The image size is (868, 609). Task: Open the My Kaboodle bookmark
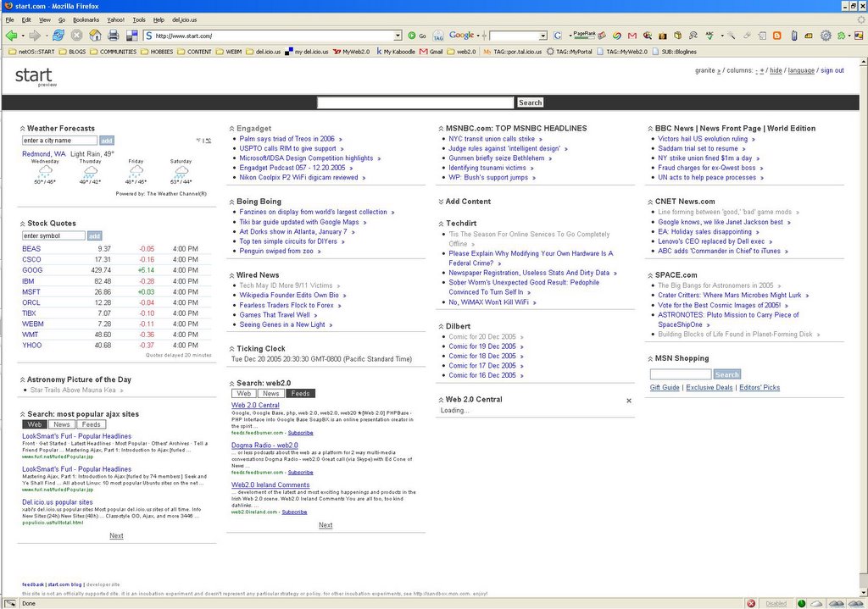click(x=395, y=52)
